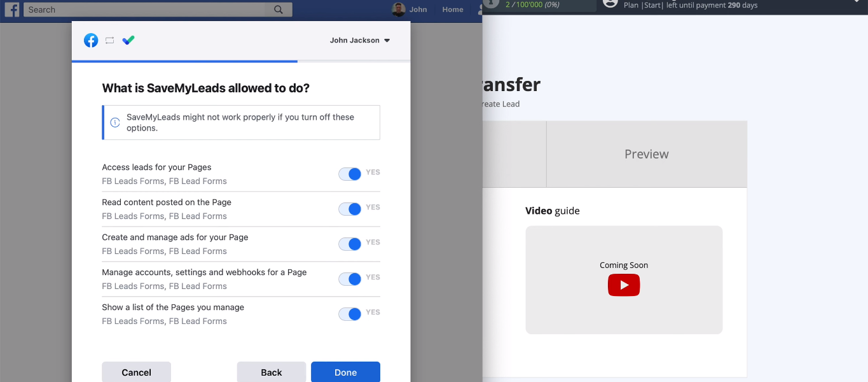Click the Cancel button
Viewport: 868px width, 382px height.
click(137, 372)
